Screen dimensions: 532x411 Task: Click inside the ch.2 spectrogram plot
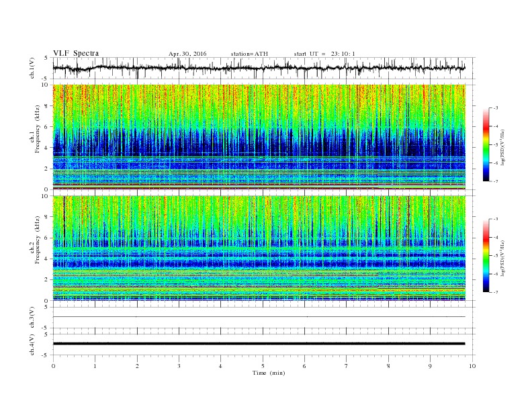[x=259, y=248]
